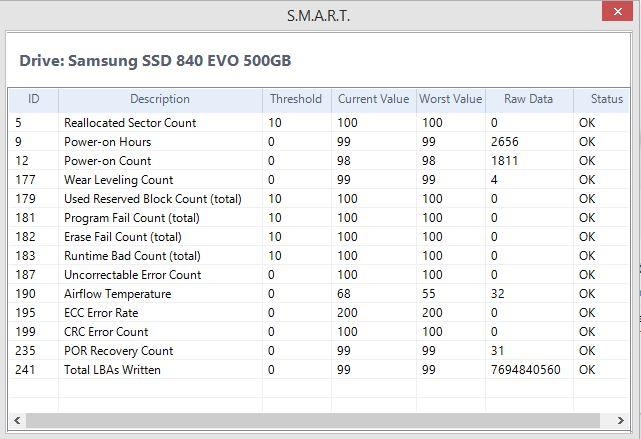Sort by the Raw Data column header

[x=529, y=99]
